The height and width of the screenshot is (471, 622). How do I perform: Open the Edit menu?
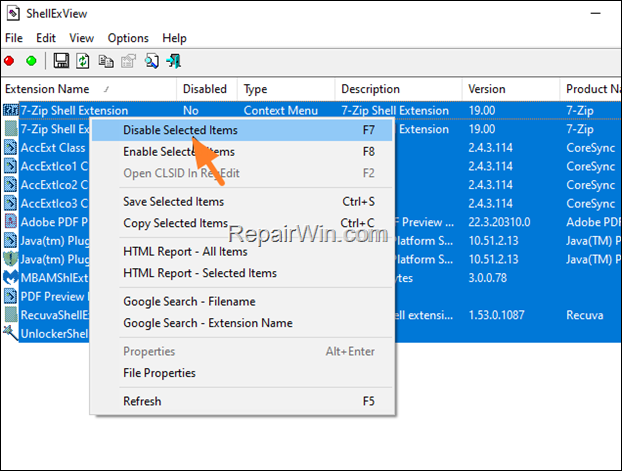pyautogui.click(x=46, y=38)
